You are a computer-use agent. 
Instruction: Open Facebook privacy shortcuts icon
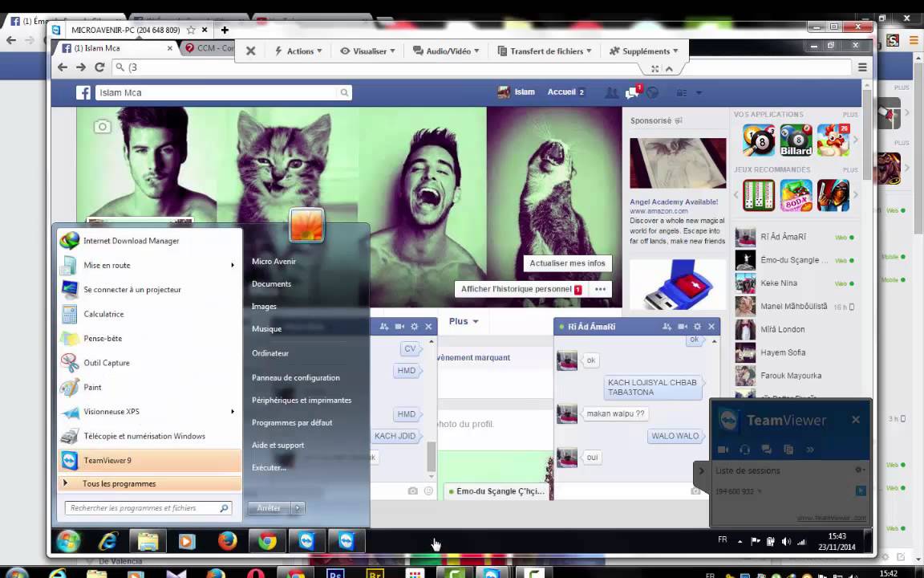pyautogui.click(x=682, y=92)
